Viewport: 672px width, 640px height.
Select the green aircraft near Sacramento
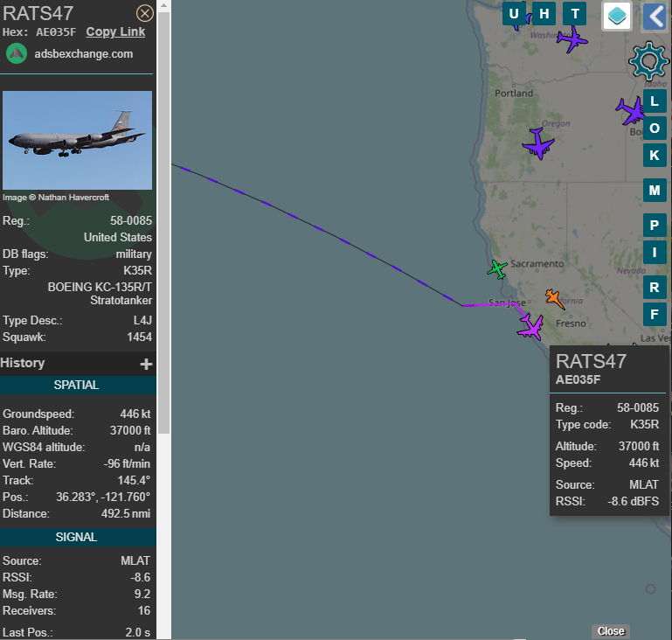497,269
